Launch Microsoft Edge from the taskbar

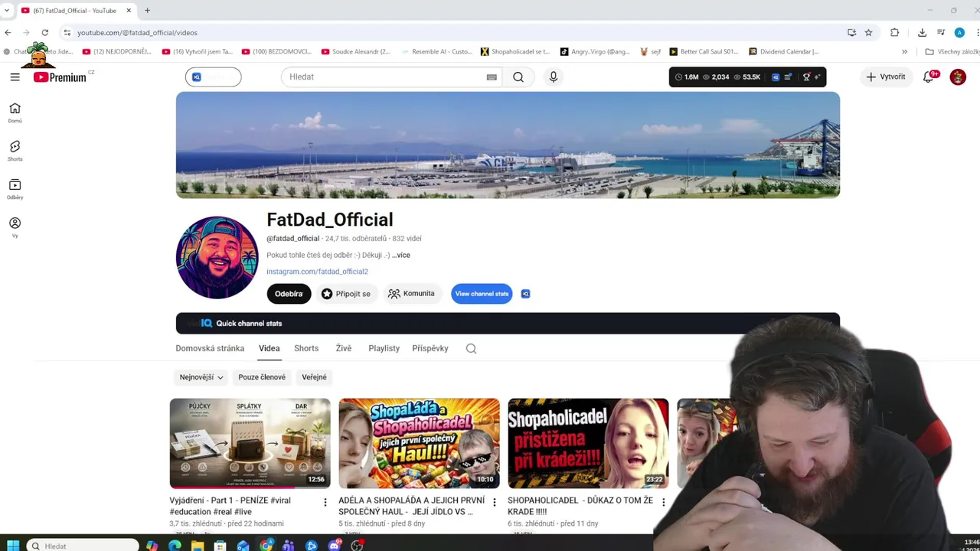(x=175, y=546)
